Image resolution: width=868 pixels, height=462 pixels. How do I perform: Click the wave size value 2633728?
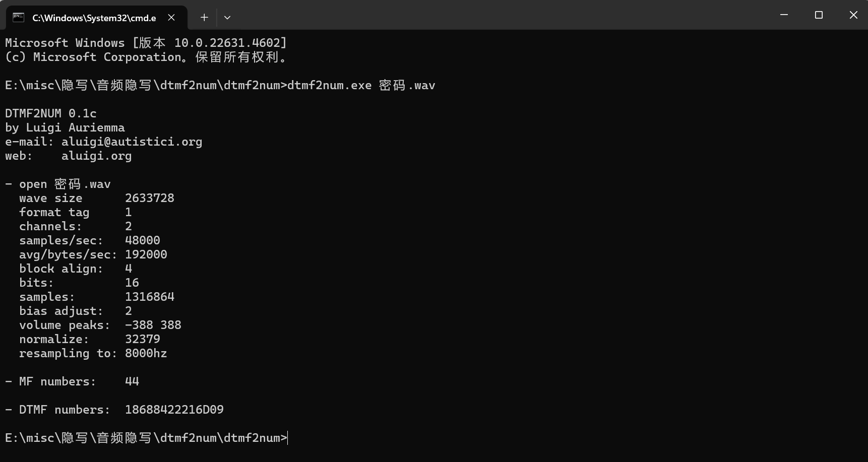point(150,198)
